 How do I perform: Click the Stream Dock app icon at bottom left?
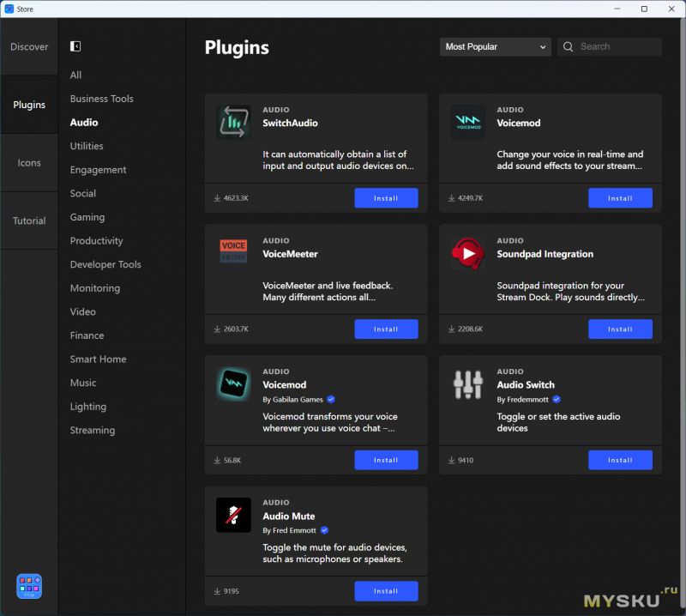(x=29, y=586)
